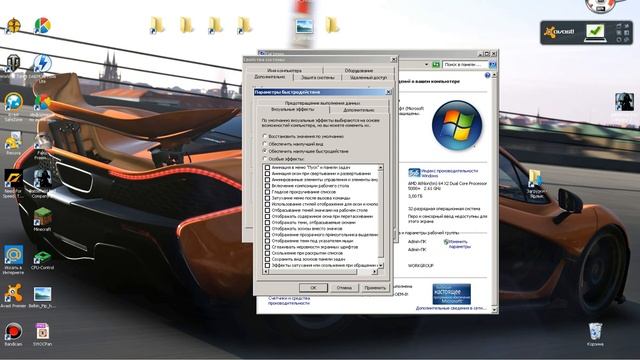The width and height of the screenshot is (640, 360).
Task: Click the right arrow of the effects list horizontal scrollbar
Action: tap(375, 271)
